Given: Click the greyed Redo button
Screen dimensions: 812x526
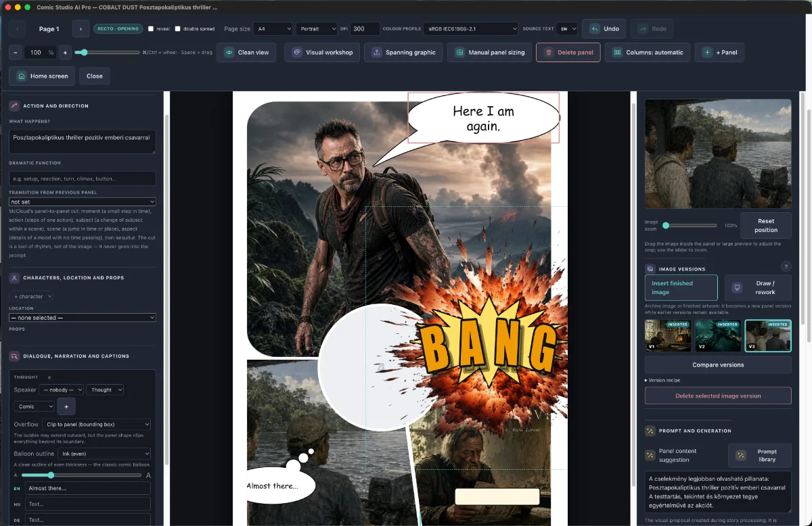Looking at the screenshot, I should [x=652, y=29].
